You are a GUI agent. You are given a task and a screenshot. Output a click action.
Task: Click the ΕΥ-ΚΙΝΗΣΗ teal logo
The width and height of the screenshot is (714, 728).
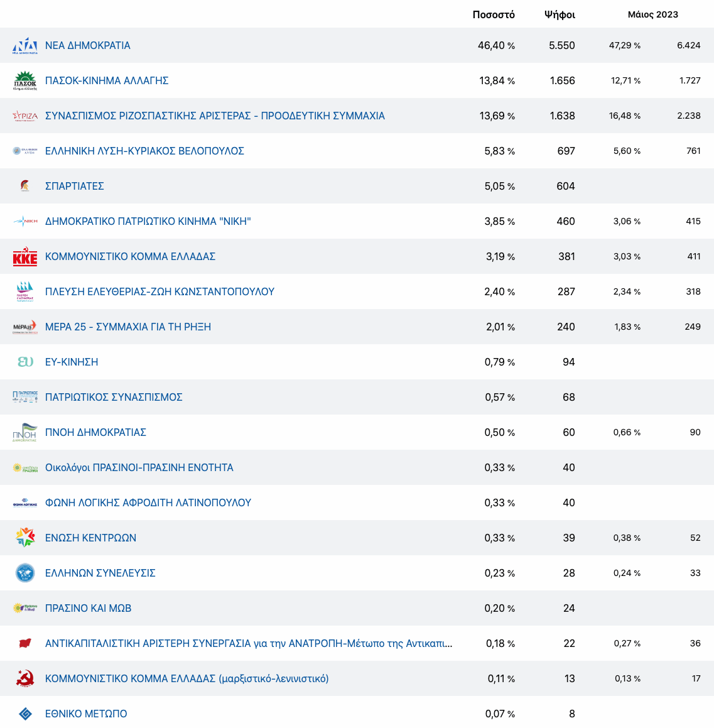click(25, 362)
